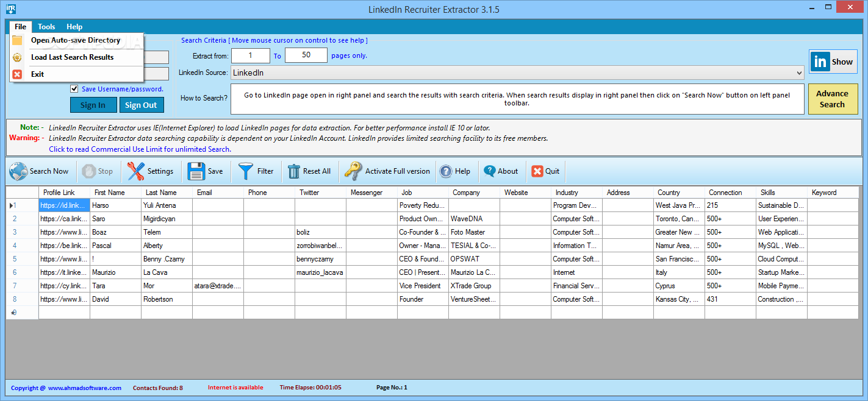Click company cell 'OPSWAT'
868x401 pixels.
[x=475, y=259]
